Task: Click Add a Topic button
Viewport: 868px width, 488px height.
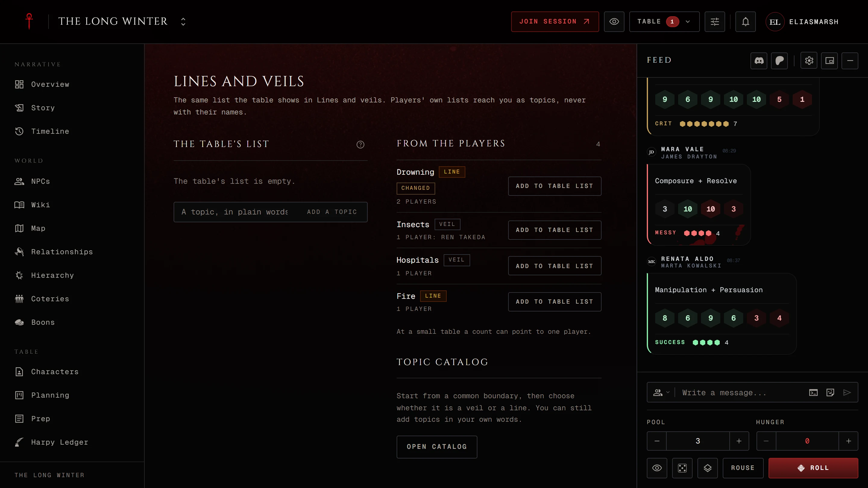Action: tap(332, 212)
